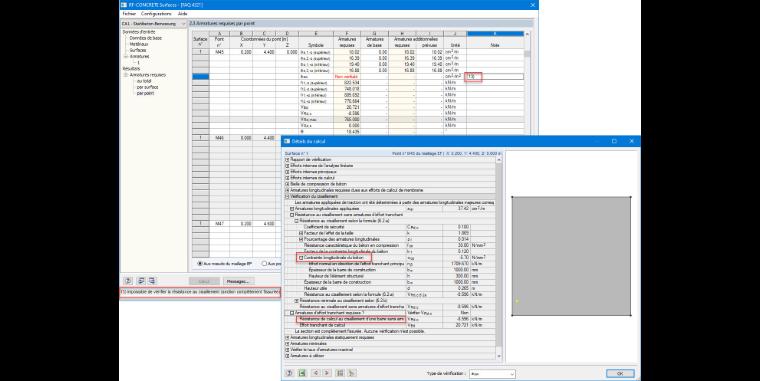The width and height of the screenshot is (760, 381).
Task: Click the vertical scrollbar of results table
Action: (527, 83)
